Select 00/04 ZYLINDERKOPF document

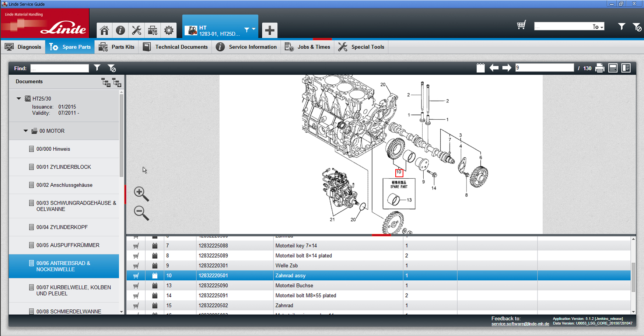(62, 227)
